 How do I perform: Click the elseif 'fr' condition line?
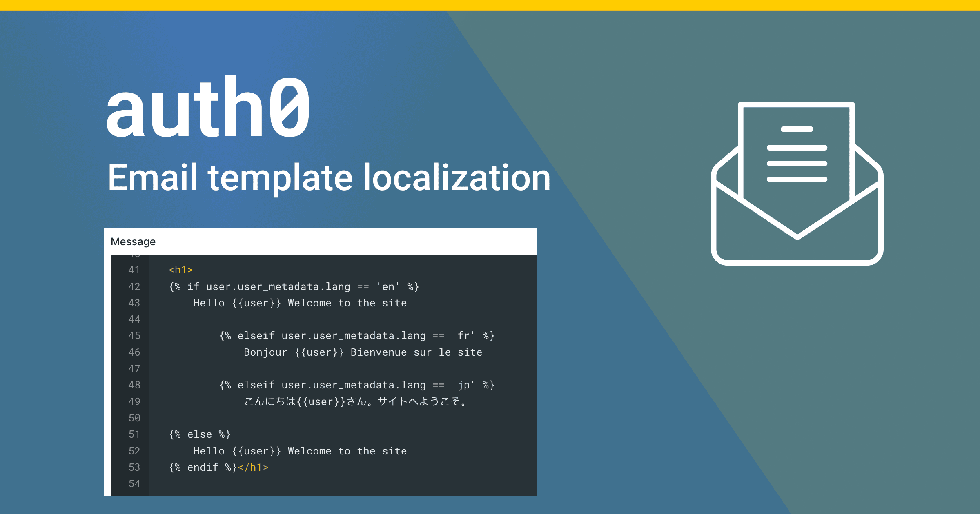click(356, 336)
